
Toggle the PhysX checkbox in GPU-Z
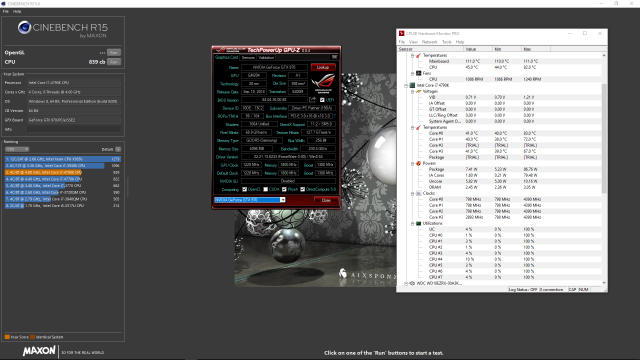[x=284, y=189]
